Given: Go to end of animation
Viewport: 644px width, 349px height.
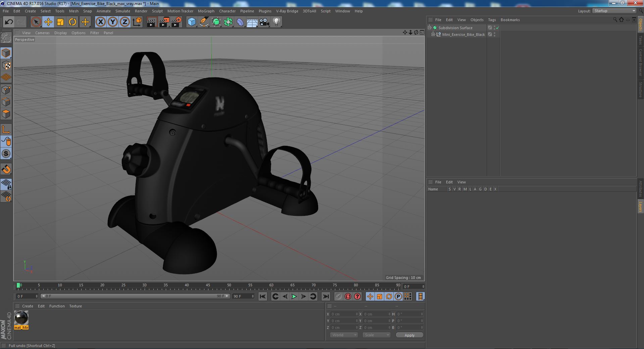Looking at the screenshot, I should click(326, 296).
